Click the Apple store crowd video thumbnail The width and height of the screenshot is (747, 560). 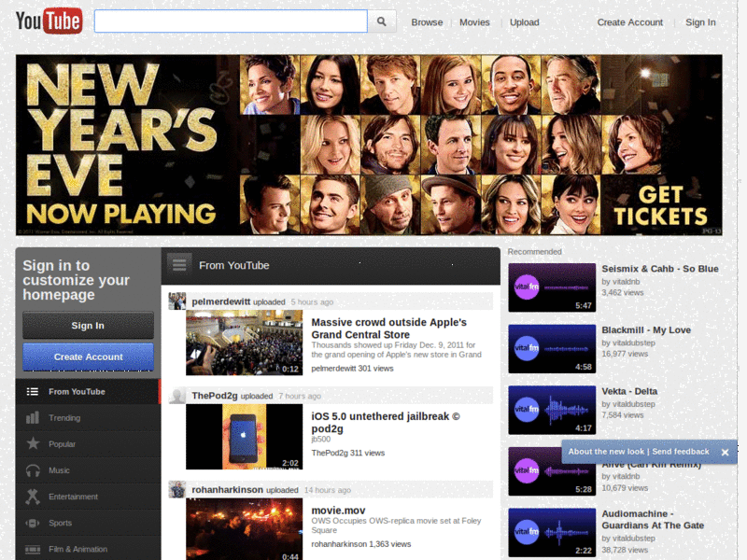click(244, 343)
